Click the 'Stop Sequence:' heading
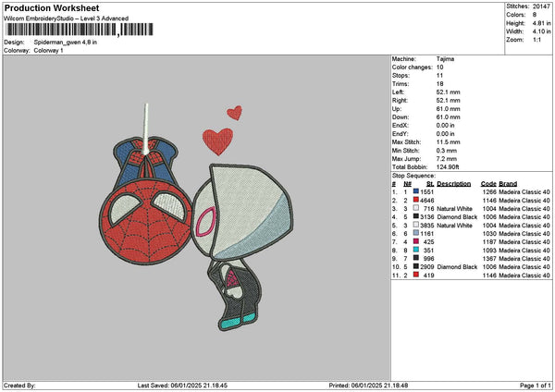 (413, 176)
